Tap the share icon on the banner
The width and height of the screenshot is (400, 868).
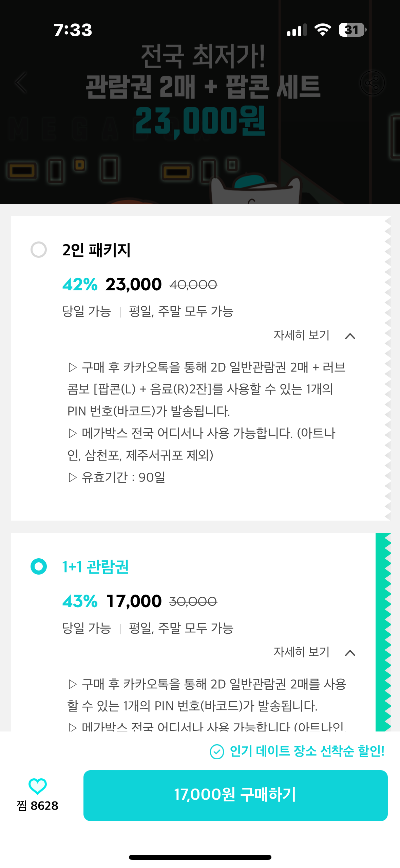[x=372, y=83]
